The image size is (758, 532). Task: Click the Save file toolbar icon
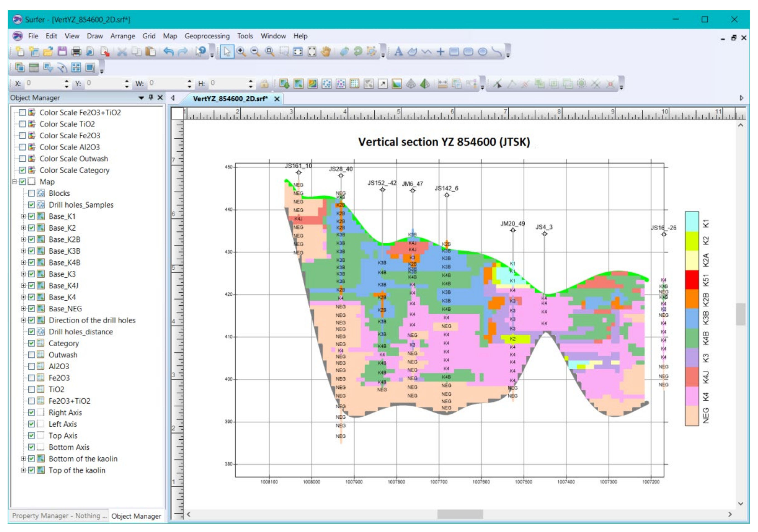point(62,51)
